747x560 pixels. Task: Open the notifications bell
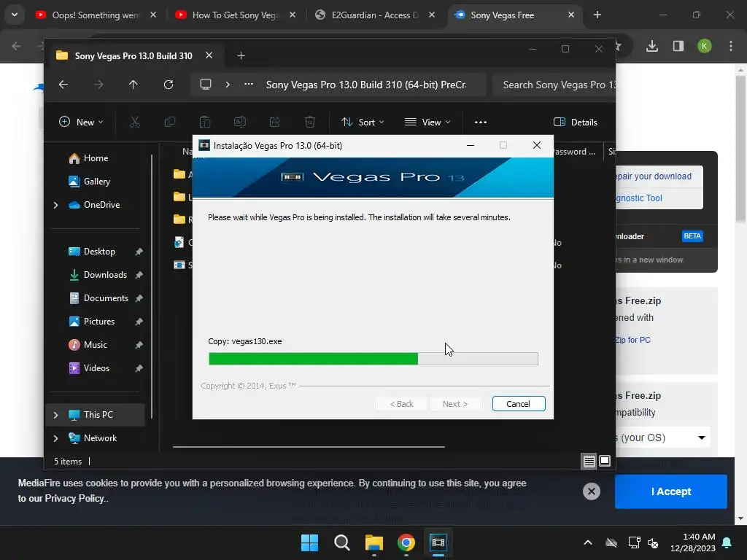click(x=727, y=542)
